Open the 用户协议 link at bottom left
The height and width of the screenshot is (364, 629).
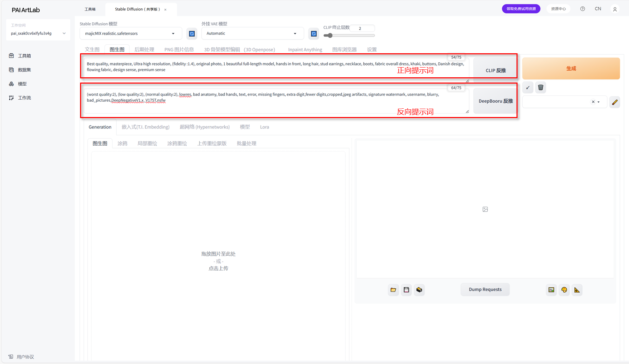coord(21,357)
